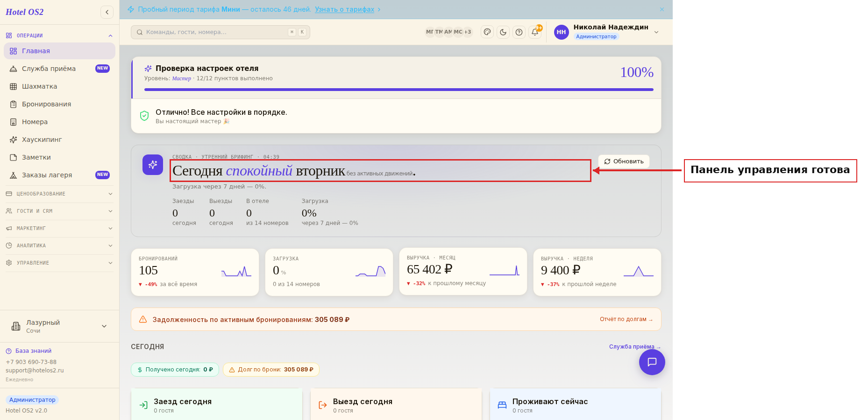Open the color theme palette icon

coord(487,32)
